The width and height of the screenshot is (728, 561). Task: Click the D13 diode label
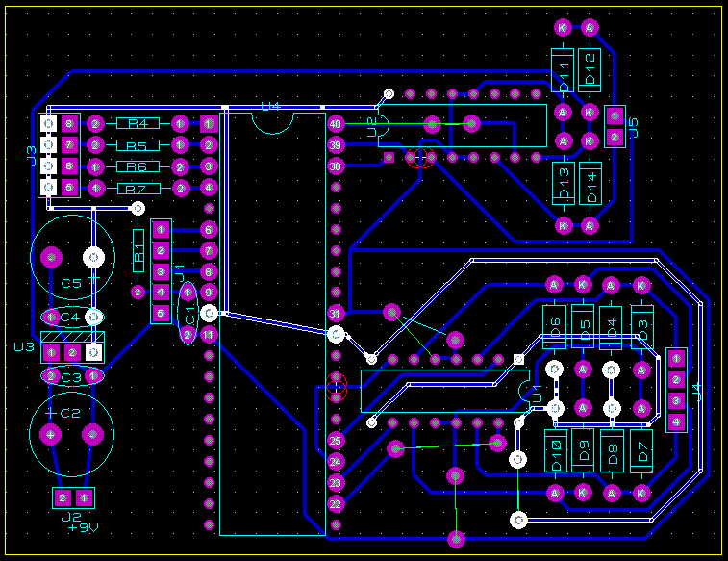coord(564,182)
